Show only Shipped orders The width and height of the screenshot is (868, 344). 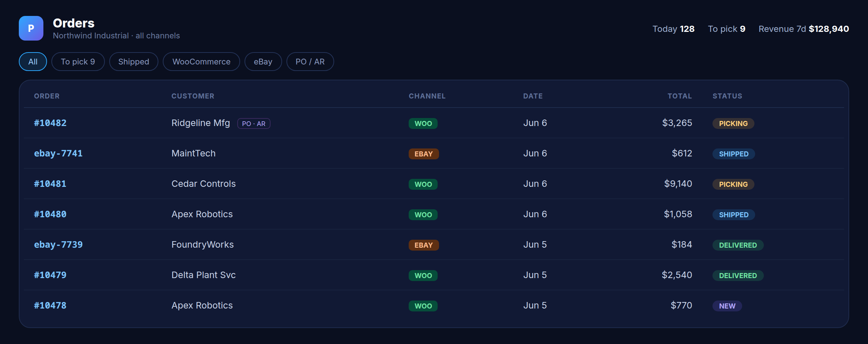tap(134, 62)
